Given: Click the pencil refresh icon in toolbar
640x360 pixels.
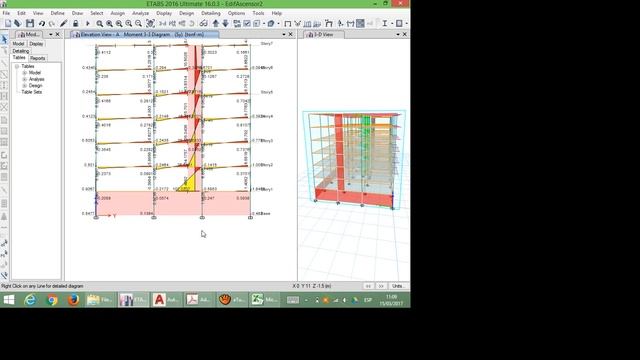Looking at the screenshot, I should (x=64, y=24).
